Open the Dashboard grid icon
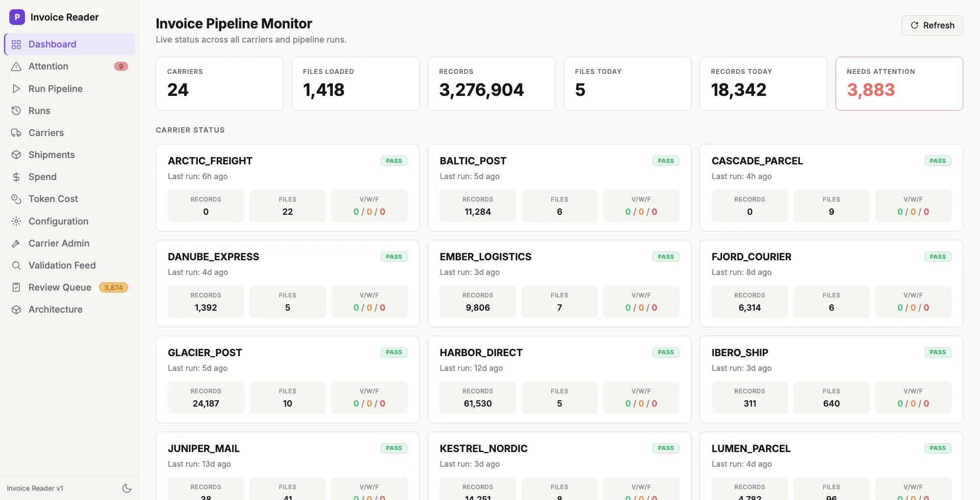 [16, 45]
